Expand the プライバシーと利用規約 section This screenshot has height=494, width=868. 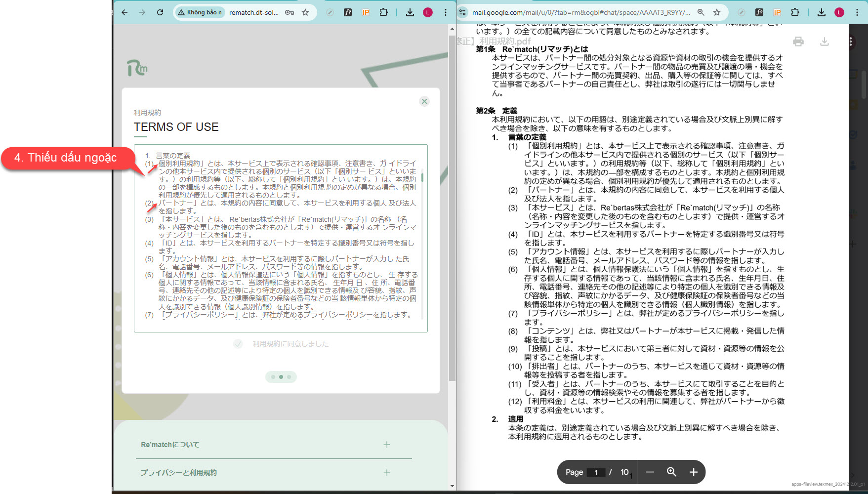(386, 473)
